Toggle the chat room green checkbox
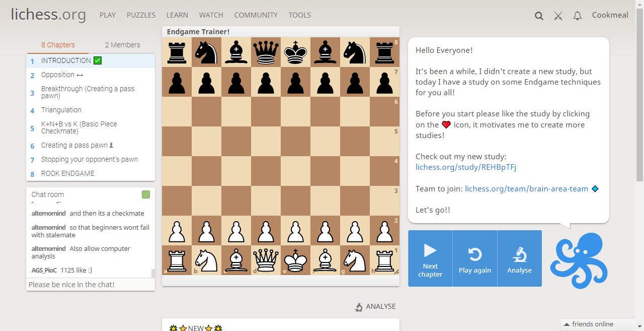 click(146, 194)
